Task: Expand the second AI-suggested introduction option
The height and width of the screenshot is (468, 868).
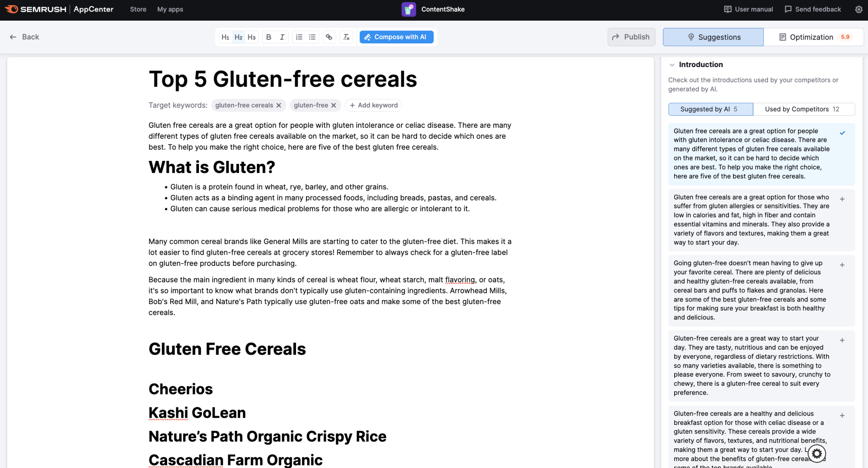Action: point(842,198)
